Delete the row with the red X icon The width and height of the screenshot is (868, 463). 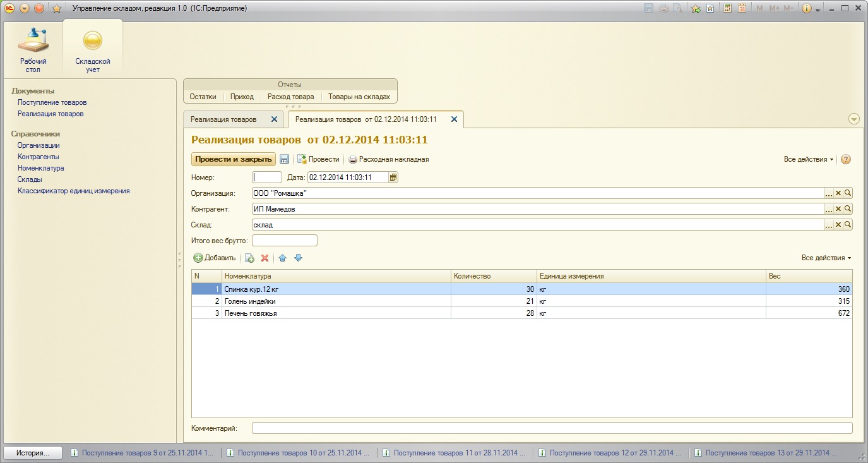[265, 258]
